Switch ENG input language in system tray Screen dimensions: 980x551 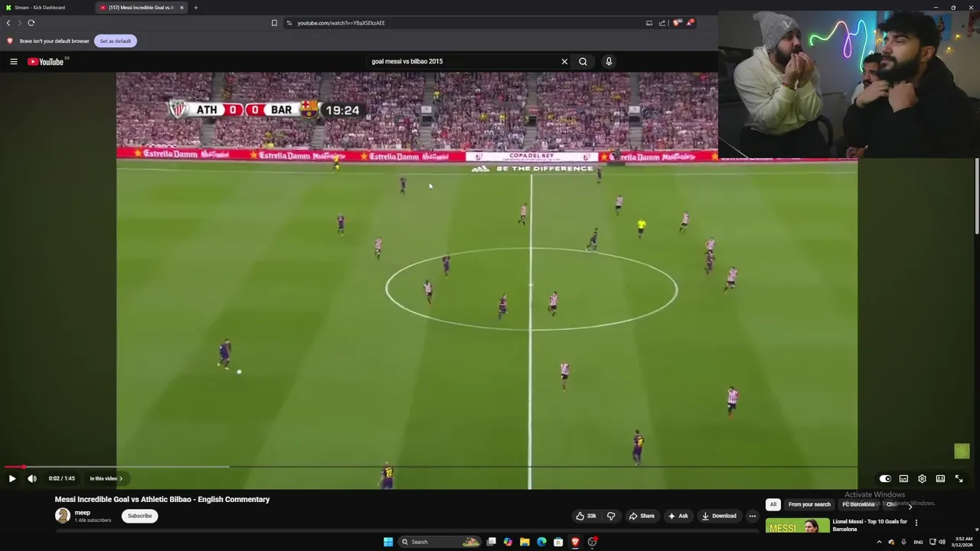(x=918, y=542)
